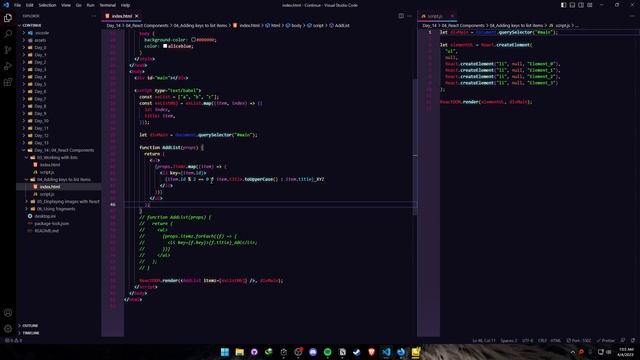Viewport: 640px width, 360px height.
Task: Click the aliceblue color swatch
Action: tap(165, 46)
